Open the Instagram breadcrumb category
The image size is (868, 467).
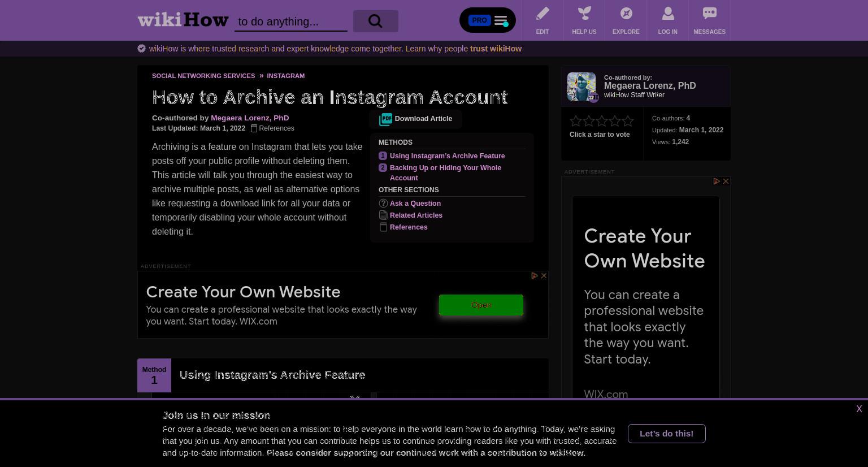click(x=285, y=76)
